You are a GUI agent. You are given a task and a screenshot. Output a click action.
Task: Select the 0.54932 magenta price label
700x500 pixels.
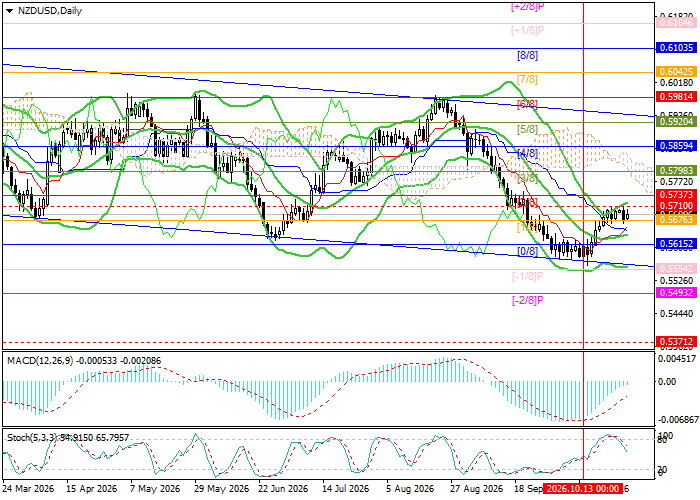click(676, 293)
